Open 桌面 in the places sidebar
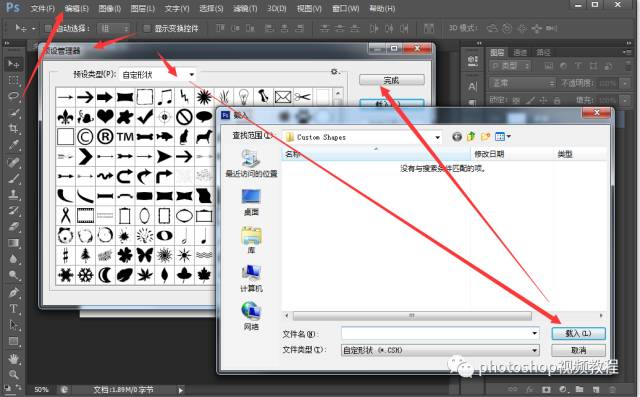 pyautogui.click(x=251, y=202)
